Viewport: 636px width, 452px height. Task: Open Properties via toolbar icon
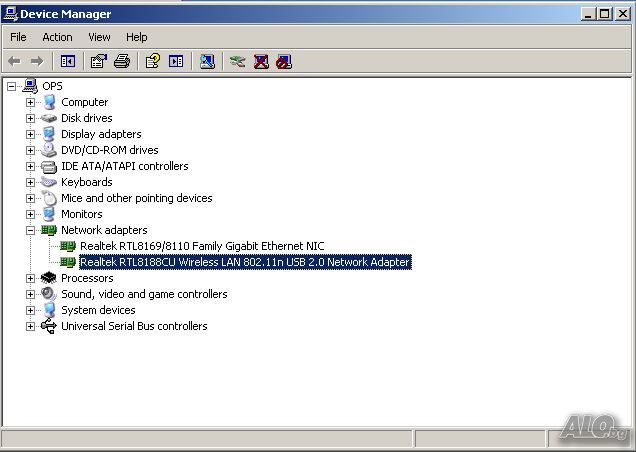pos(99,62)
